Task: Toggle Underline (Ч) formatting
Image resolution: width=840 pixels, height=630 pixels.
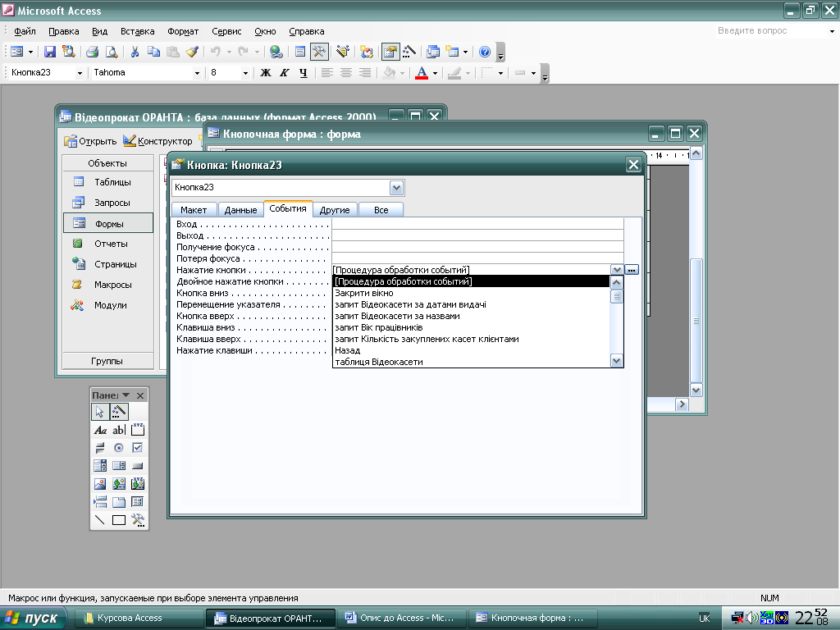Action: click(x=304, y=73)
